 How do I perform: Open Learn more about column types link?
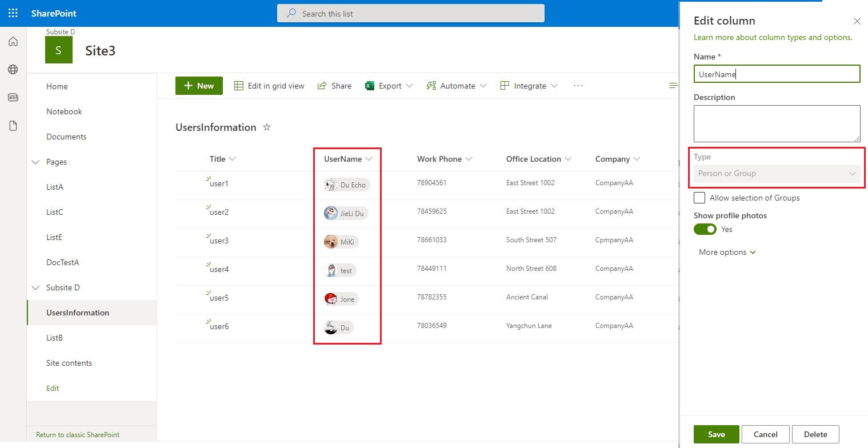pos(773,37)
